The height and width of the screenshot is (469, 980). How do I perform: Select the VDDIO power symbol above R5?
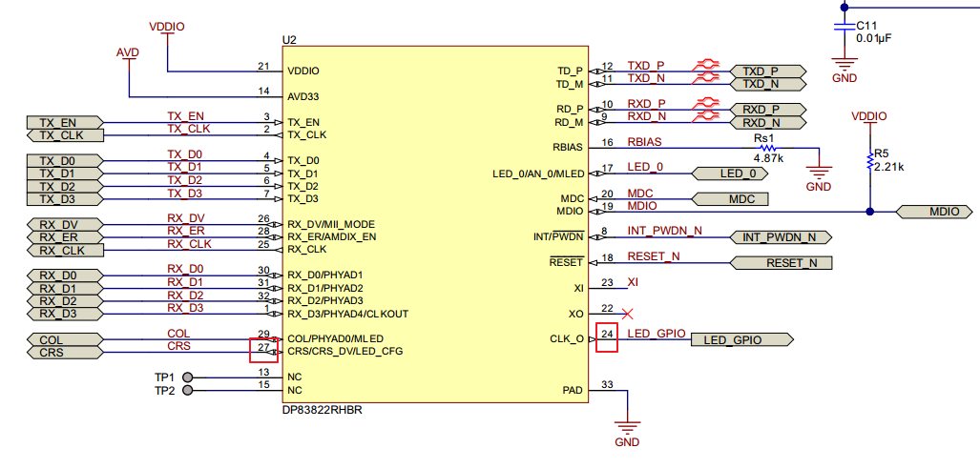(x=868, y=122)
